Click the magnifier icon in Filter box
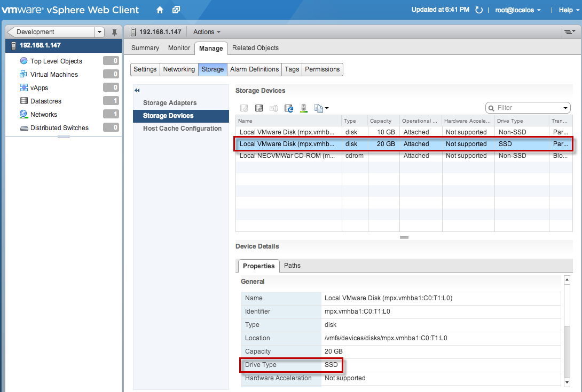The height and width of the screenshot is (392, 582). tap(491, 108)
